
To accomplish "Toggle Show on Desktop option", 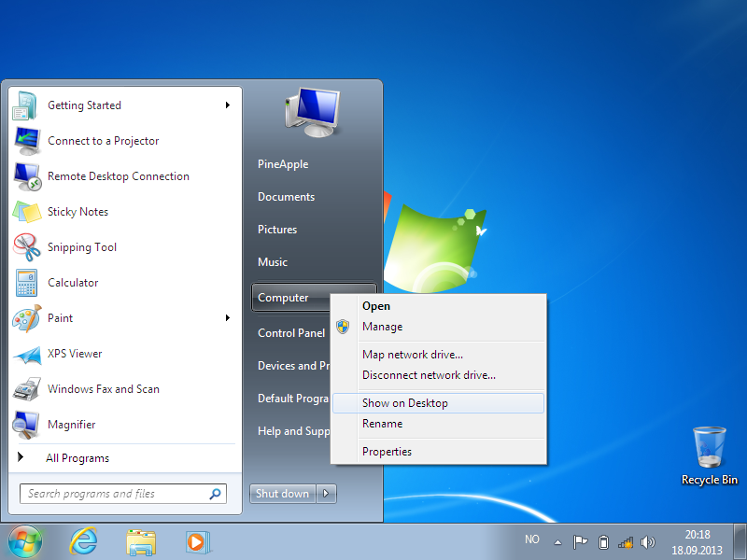I will click(x=438, y=403).
